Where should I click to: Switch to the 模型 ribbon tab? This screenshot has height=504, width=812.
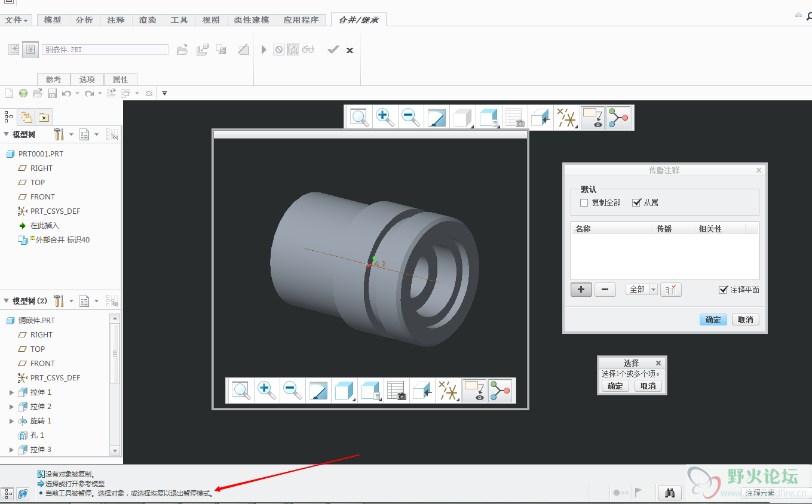point(53,20)
